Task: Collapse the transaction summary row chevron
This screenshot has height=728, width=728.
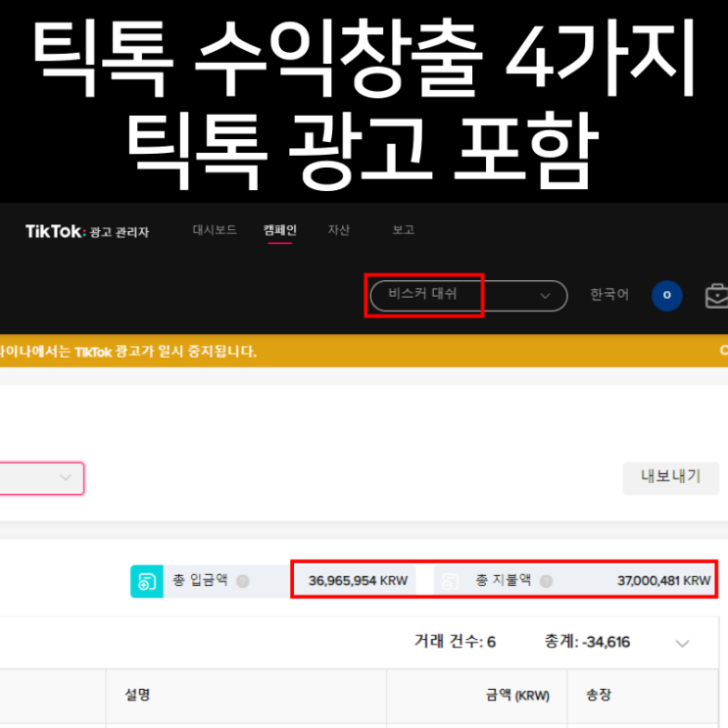Action: (682, 643)
